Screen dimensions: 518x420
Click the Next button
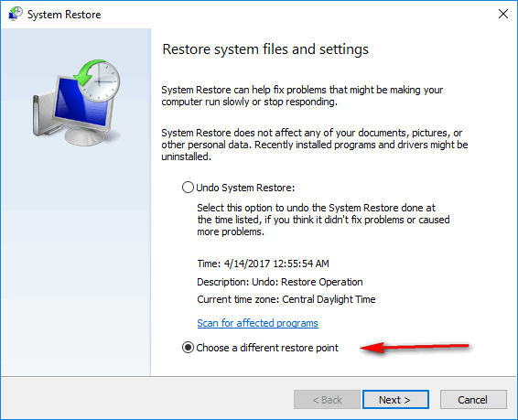tap(395, 400)
